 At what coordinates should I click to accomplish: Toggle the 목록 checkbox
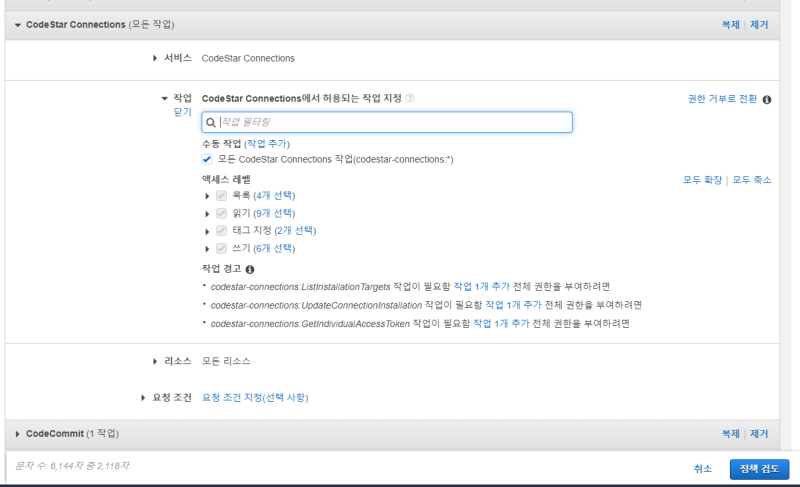click(x=221, y=196)
